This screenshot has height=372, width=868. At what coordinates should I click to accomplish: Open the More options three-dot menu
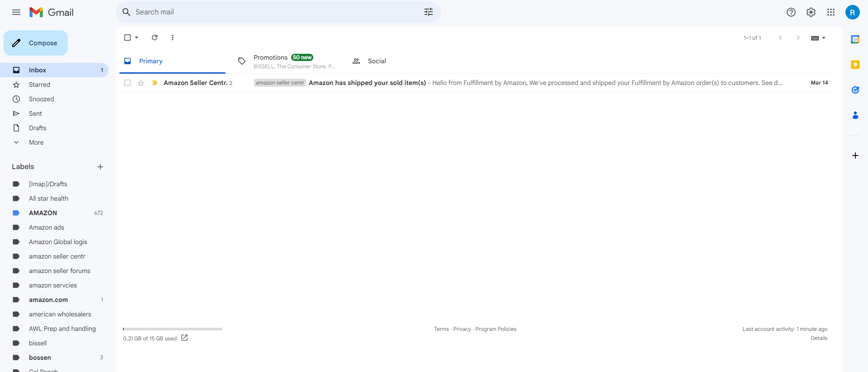173,38
